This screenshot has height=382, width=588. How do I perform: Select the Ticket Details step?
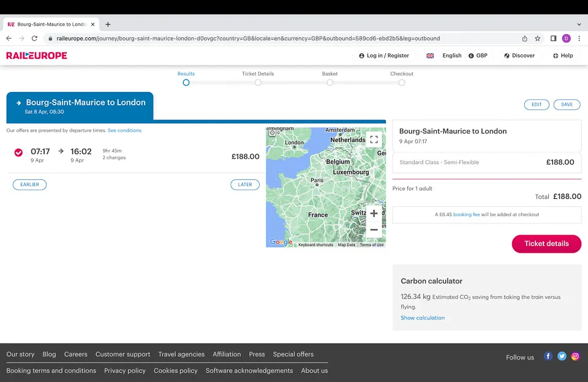coord(258,83)
